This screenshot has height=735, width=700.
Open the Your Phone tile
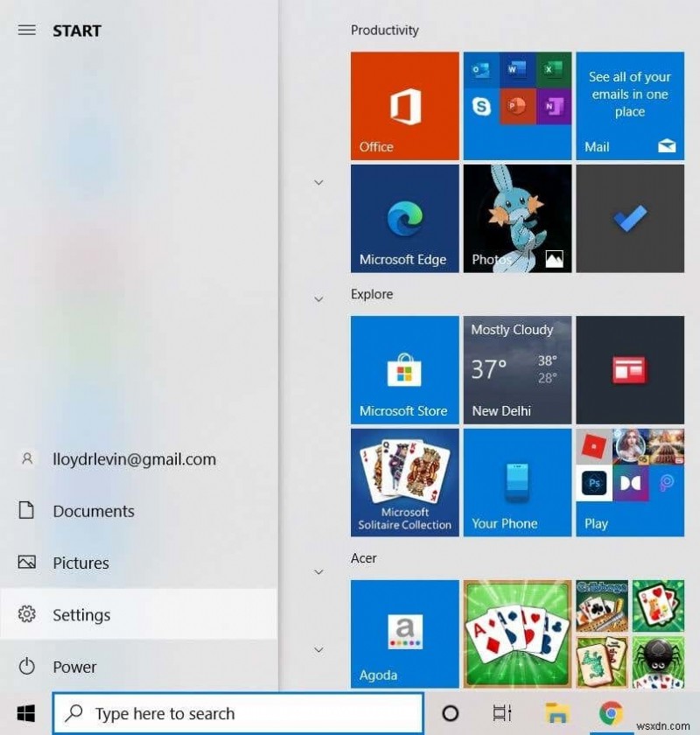pos(516,481)
